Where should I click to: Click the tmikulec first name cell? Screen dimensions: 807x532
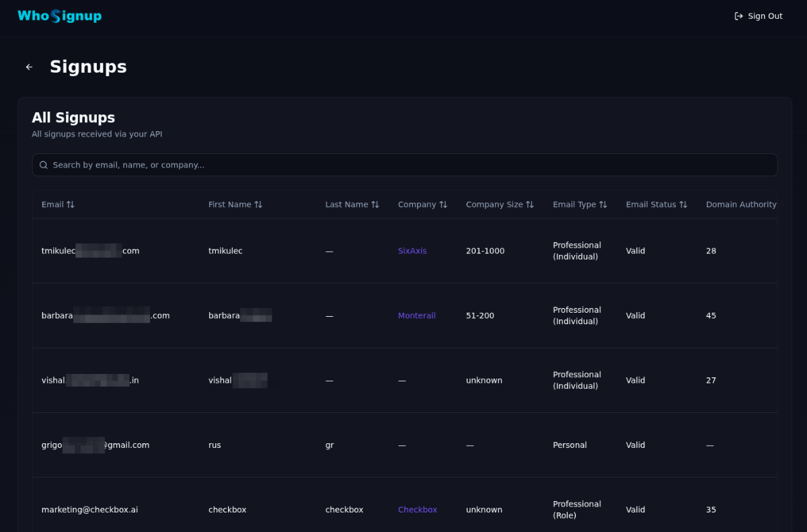225,251
